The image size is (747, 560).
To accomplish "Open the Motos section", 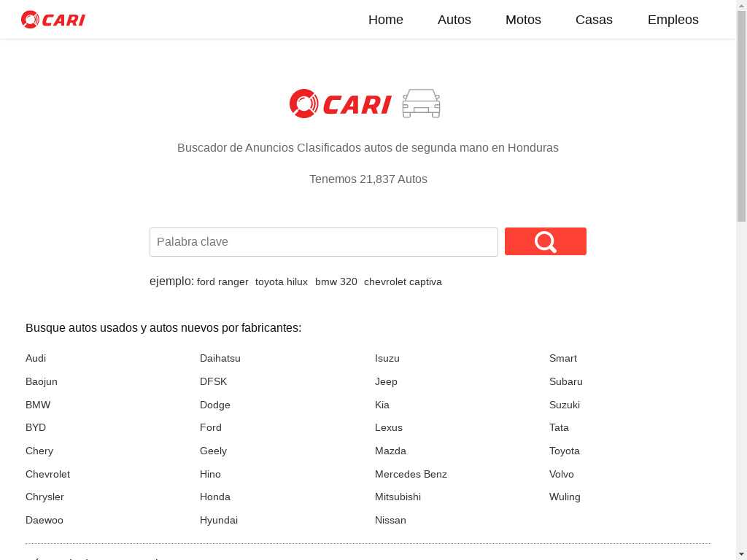I will click(x=523, y=20).
